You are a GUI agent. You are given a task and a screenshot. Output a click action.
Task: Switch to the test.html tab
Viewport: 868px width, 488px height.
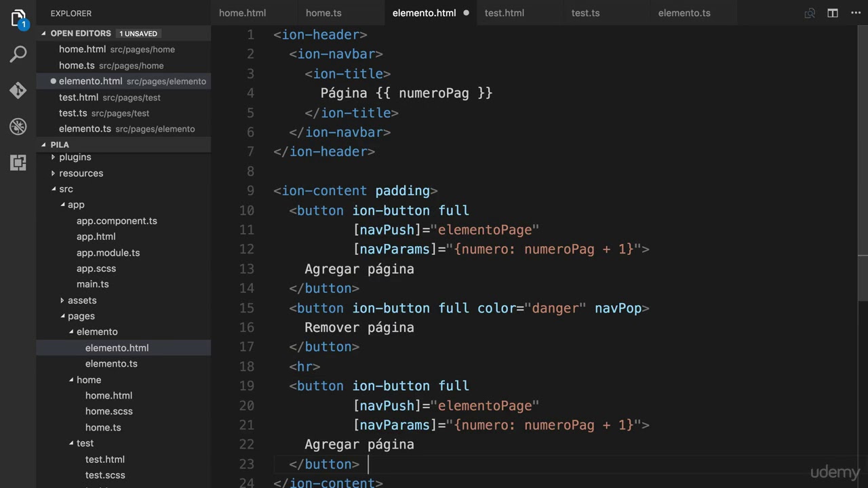click(505, 13)
